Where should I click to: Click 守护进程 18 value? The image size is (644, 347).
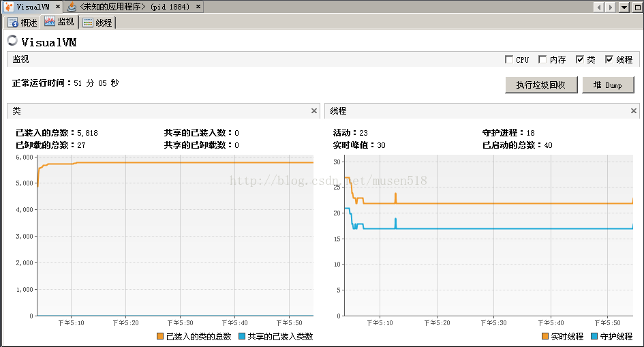click(x=531, y=133)
